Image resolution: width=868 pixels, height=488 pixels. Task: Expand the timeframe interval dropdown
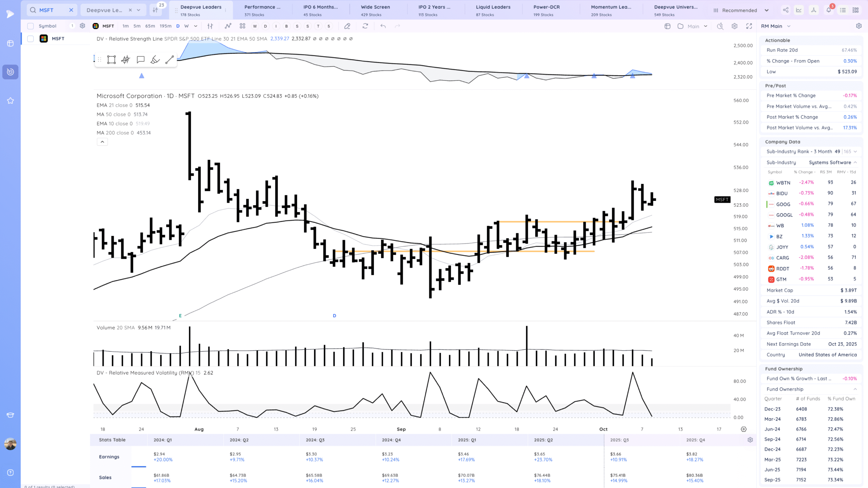196,26
